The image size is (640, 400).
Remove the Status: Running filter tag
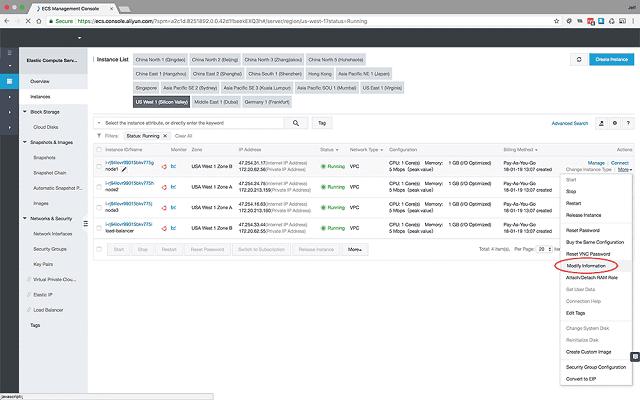click(x=163, y=135)
